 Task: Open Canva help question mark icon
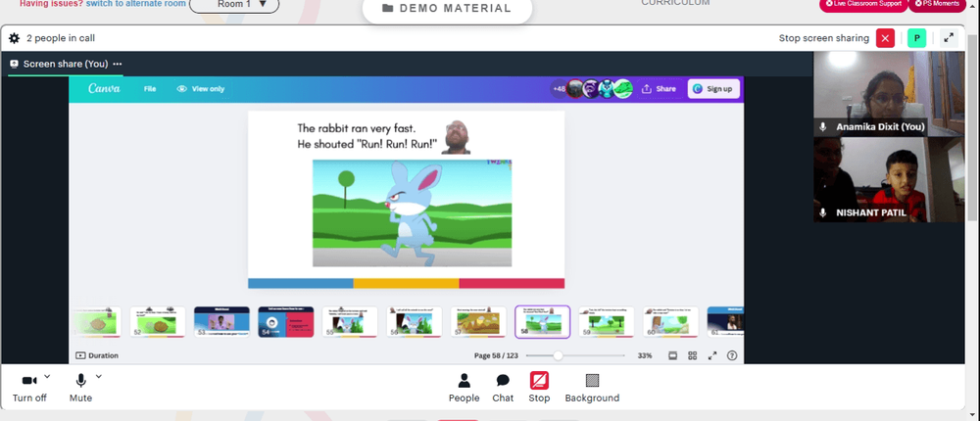click(x=732, y=355)
